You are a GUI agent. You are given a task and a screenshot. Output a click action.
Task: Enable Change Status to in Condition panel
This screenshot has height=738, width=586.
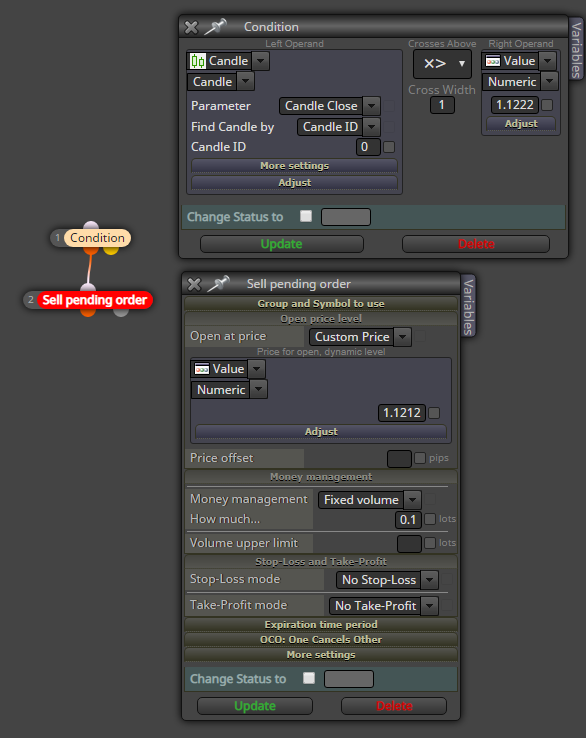tap(306, 216)
